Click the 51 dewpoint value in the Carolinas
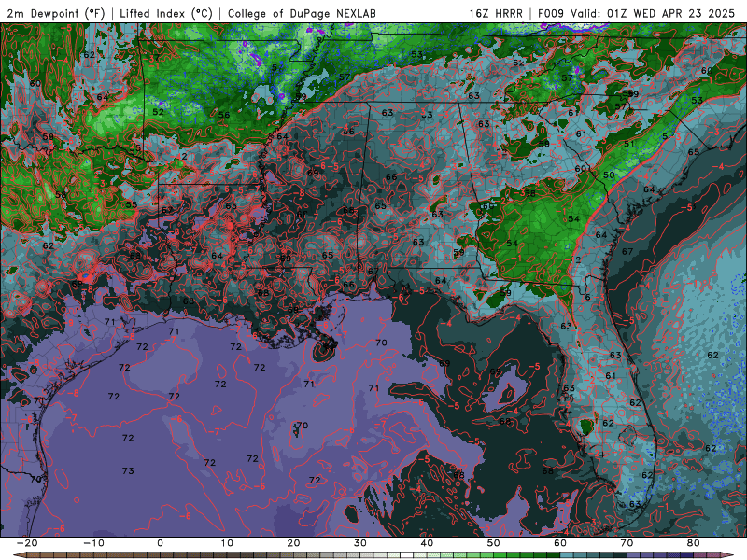Image resolution: width=747 pixels, height=560 pixels. pos(629,144)
